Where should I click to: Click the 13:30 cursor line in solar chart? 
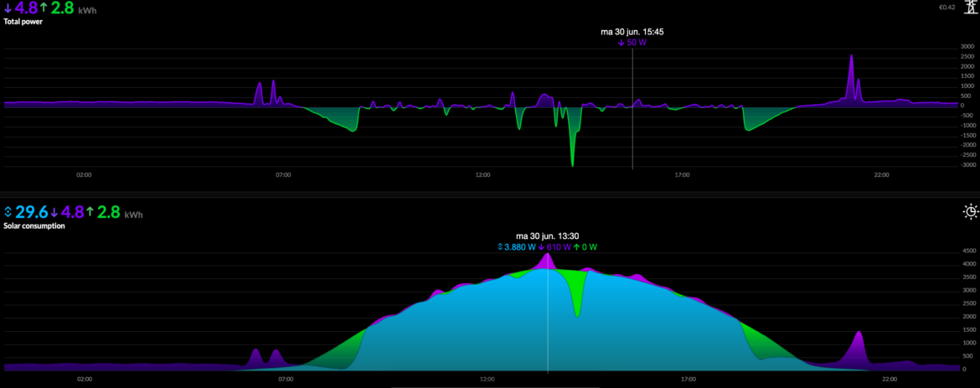(548, 318)
